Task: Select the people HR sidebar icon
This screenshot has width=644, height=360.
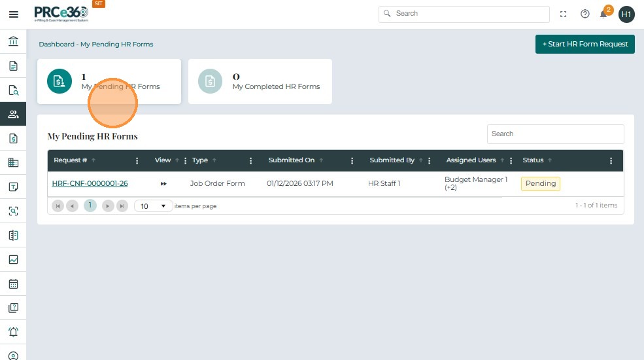Action: (13, 115)
